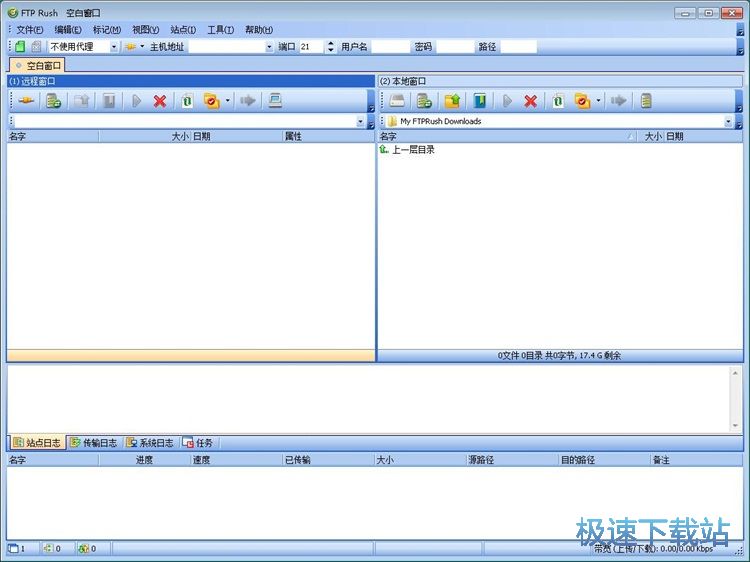Click the 密码 input field
750x562 pixels.
(x=455, y=47)
